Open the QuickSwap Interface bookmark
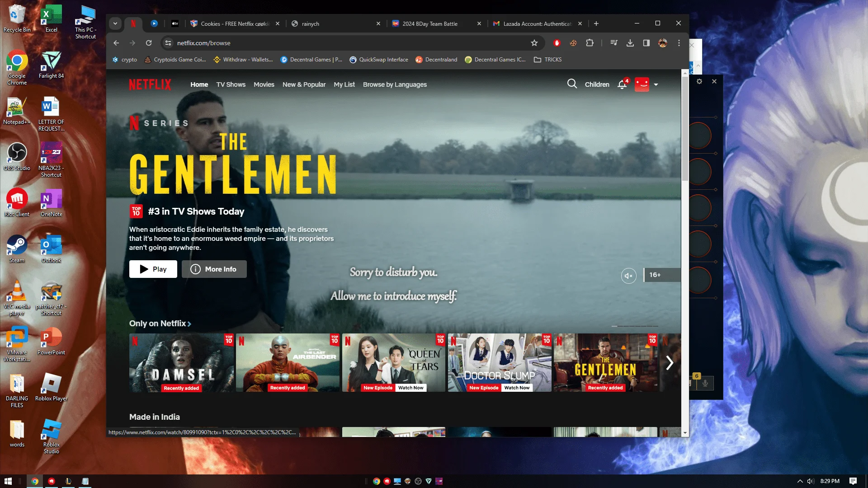This screenshot has width=868, height=488. [x=379, y=60]
